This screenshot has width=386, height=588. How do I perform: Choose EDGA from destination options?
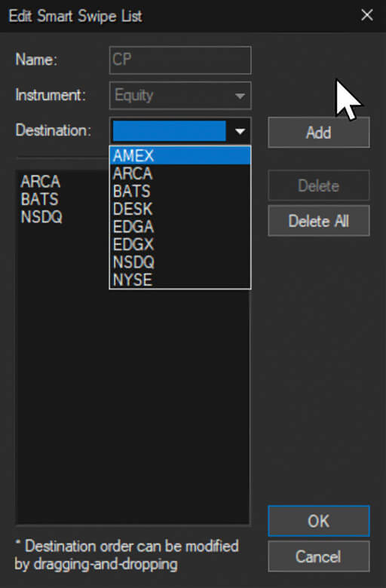tap(180, 226)
